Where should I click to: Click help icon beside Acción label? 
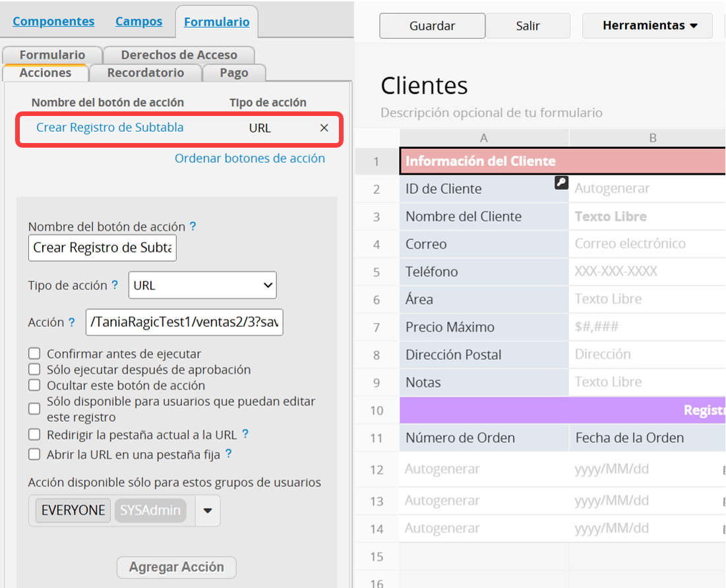point(71,322)
